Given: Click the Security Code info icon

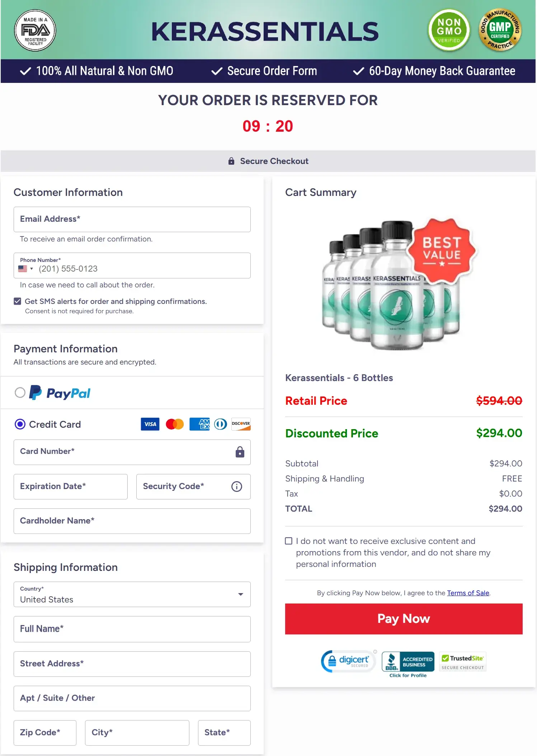Looking at the screenshot, I should [236, 487].
